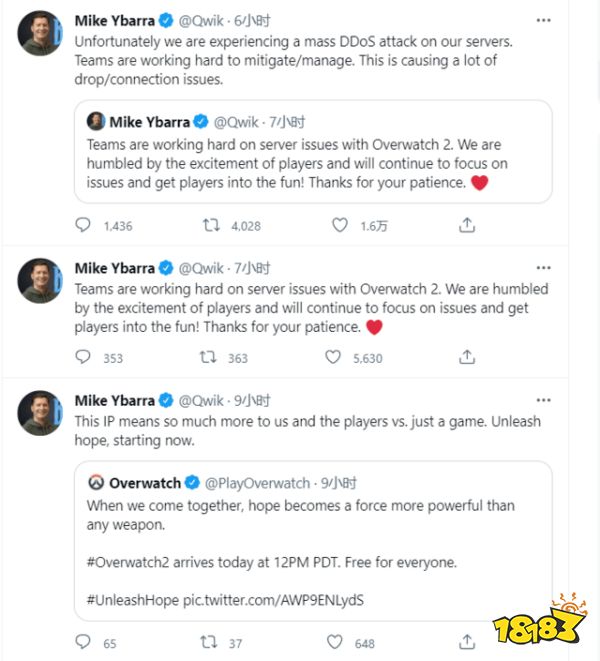
Task: Open more options on the DDoS tweet
Action: point(543,21)
